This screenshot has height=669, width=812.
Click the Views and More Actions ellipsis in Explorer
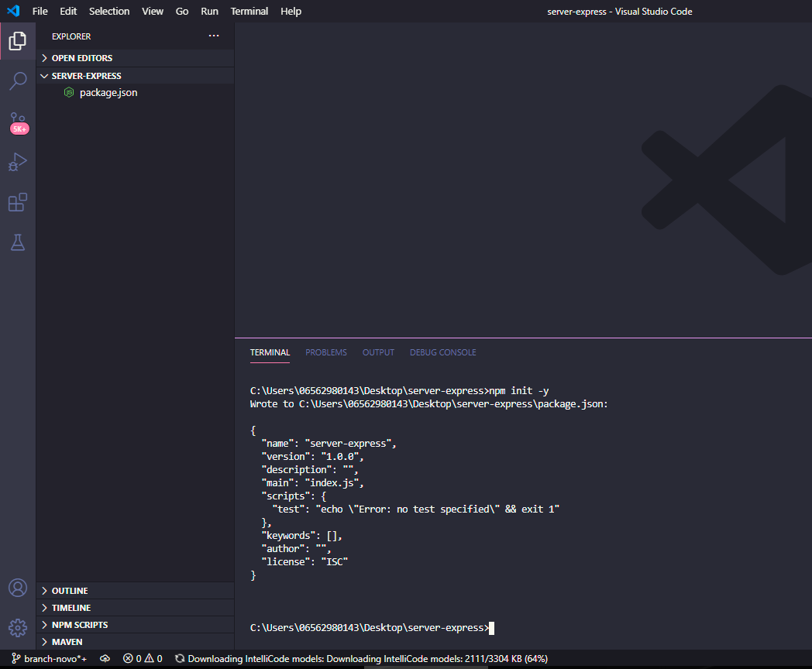tap(214, 36)
